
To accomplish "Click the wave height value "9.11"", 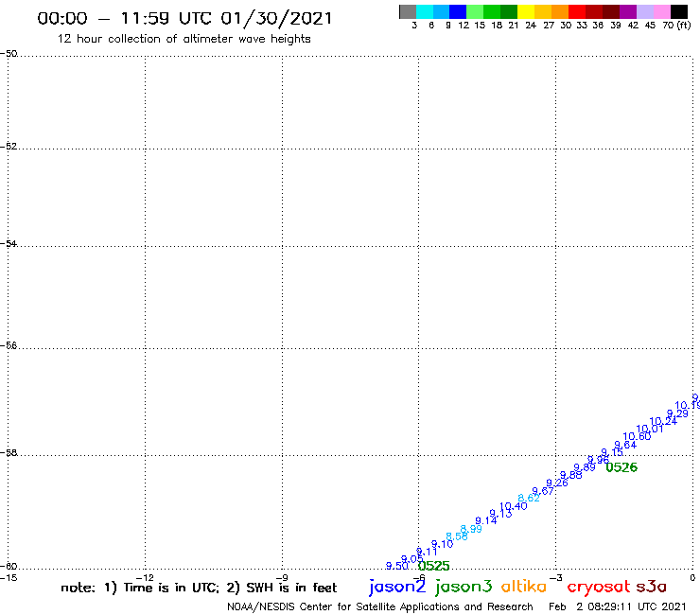I will [427, 552].
